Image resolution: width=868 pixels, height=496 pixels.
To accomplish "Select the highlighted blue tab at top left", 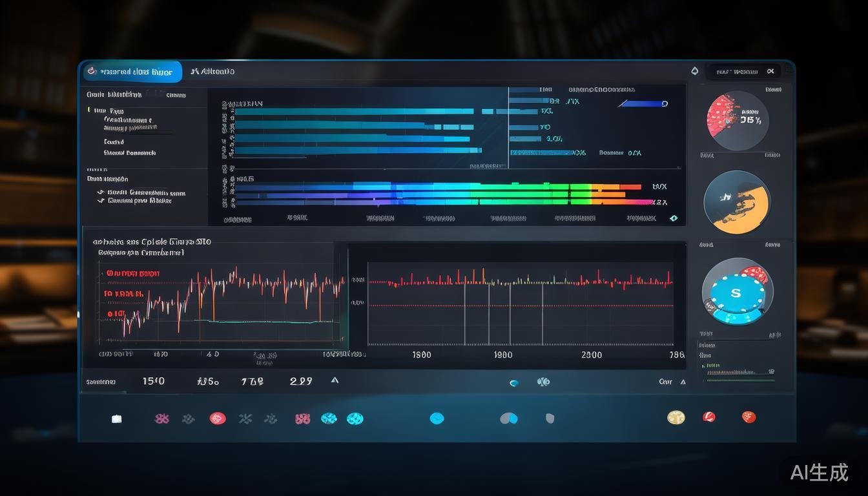I will (x=132, y=72).
